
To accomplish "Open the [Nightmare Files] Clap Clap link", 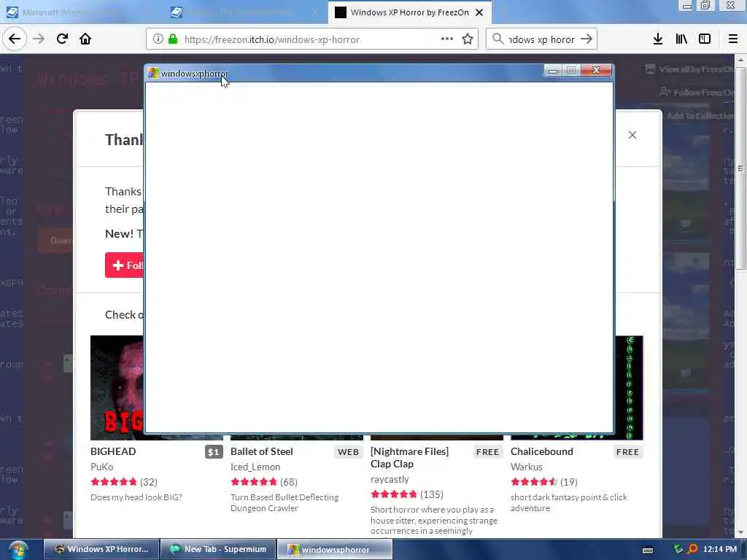I will [410, 458].
